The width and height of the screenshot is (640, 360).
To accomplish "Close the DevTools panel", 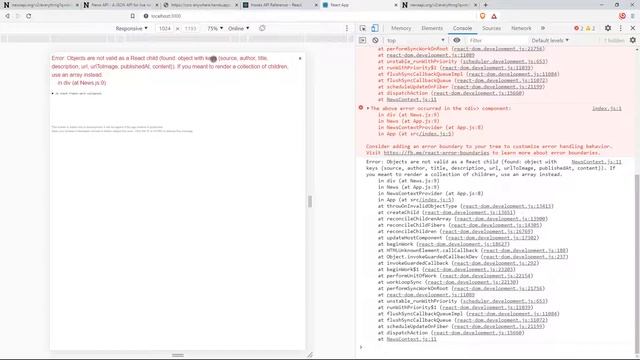I will pyautogui.click(x=633, y=28).
